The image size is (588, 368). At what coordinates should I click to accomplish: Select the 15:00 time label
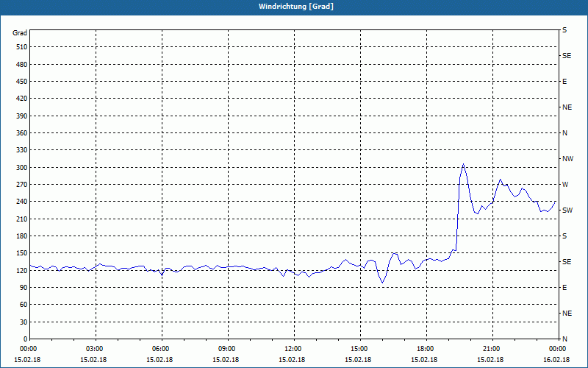pyautogui.click(x=360, y=348)
